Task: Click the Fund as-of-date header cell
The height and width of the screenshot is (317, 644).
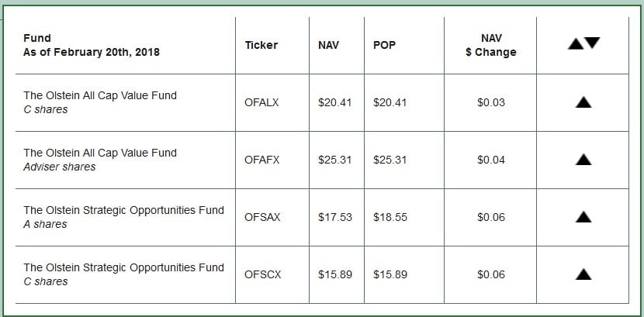Action: 92,45
